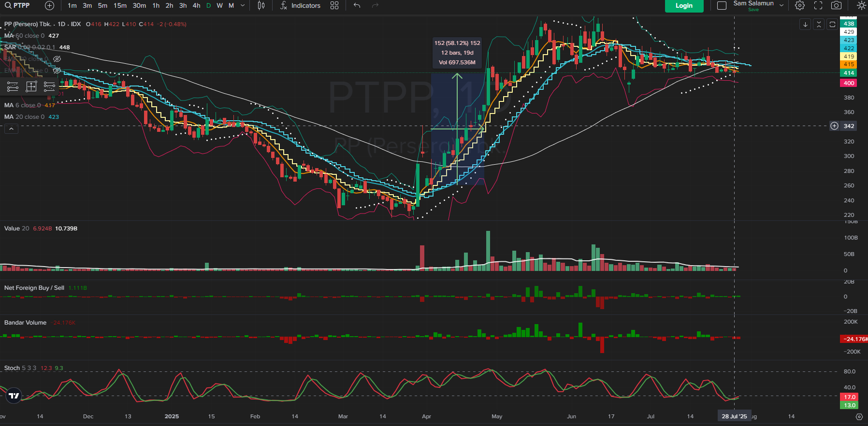This screenshot has height=426, width=868.
Task: Click the middle crosshair-grid toolbar icon
Action: click(31, 86)
